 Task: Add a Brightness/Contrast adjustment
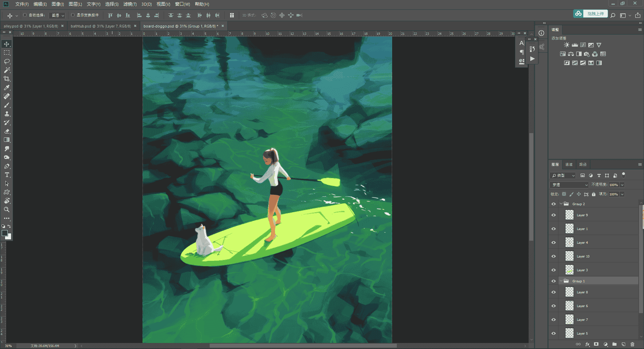point(567,45)
